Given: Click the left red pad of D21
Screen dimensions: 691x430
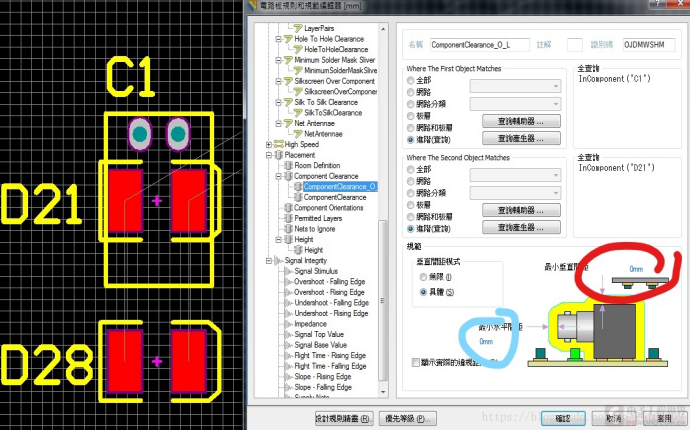Looking at the screenshot, I should 125,200.
